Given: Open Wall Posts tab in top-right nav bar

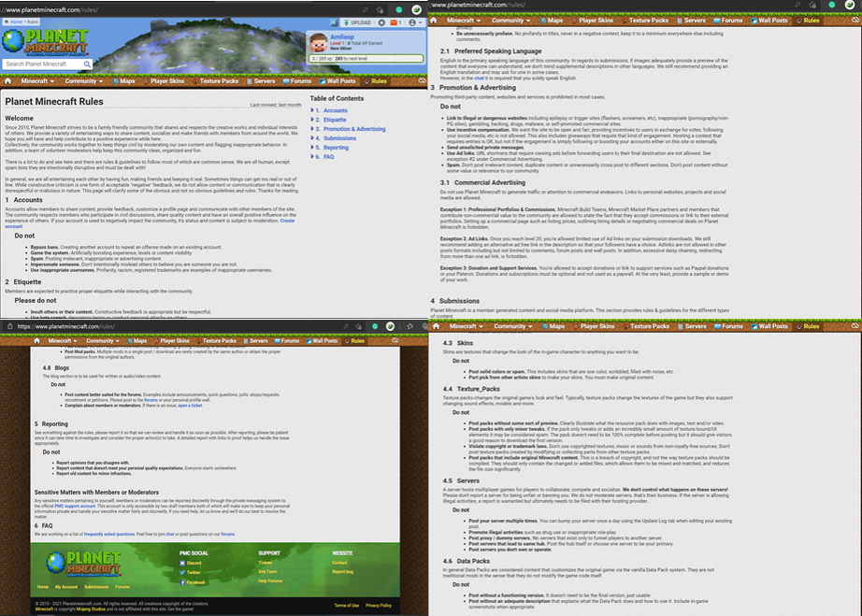Looking at the screenshot, I should [x=769, y=21].
